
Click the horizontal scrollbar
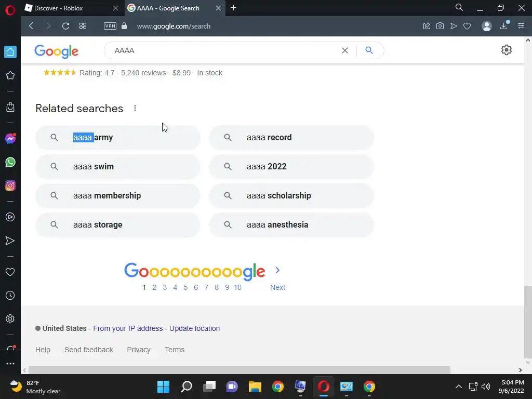[239, 370]
